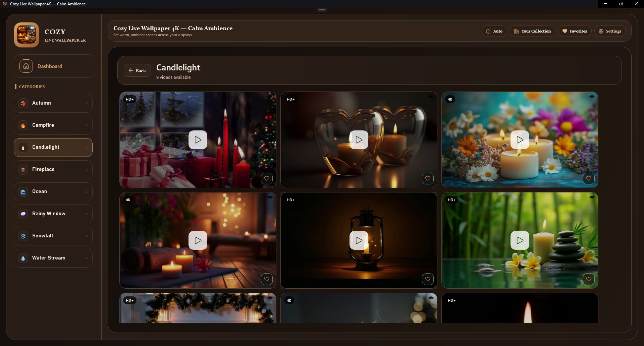Select the Fireplace category label
This screenshot has width=644, height=346.
pyautogui.click(x=43, y=169)
